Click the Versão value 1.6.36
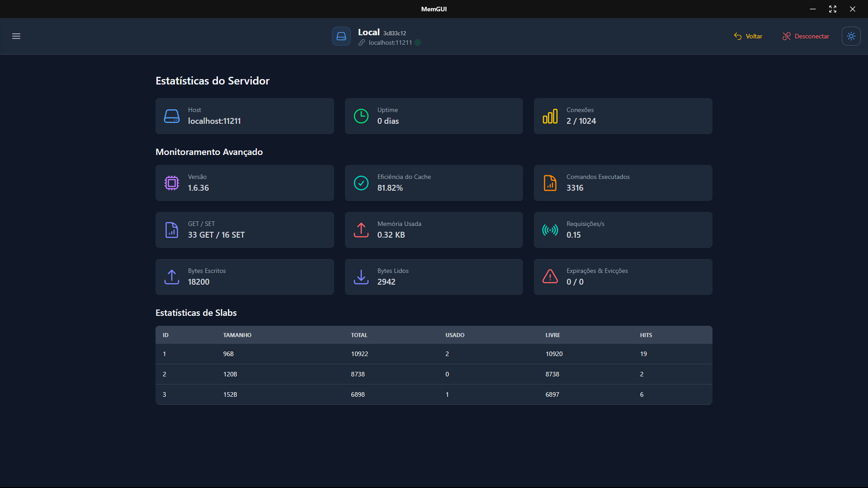The width and height of the screenshot is (868, 488). [x=198, y=188]
